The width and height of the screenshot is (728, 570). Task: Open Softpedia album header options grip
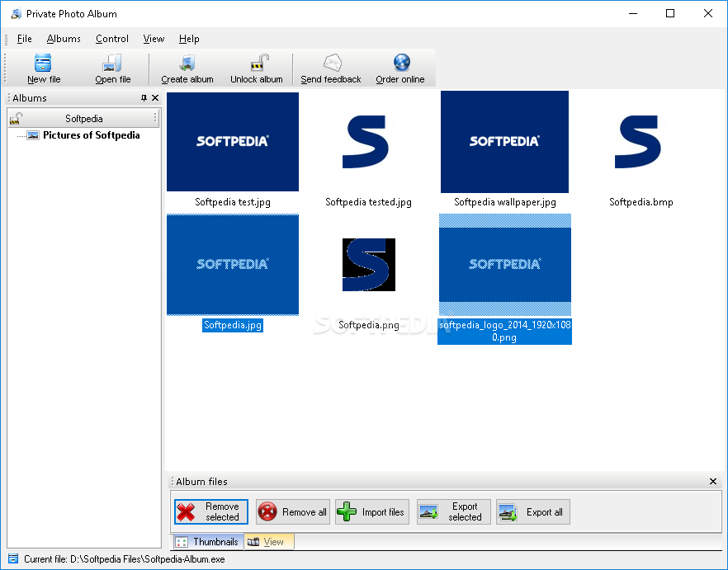pyautogui.click(x=155, y=118)
